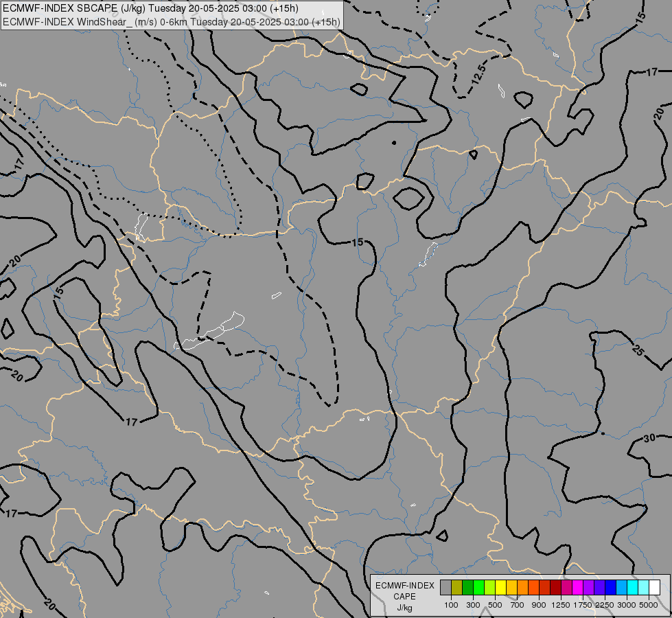The width and height of the screenshot is (672, 618).
Task: Click the 500 legend tick value
Action: 495,605
